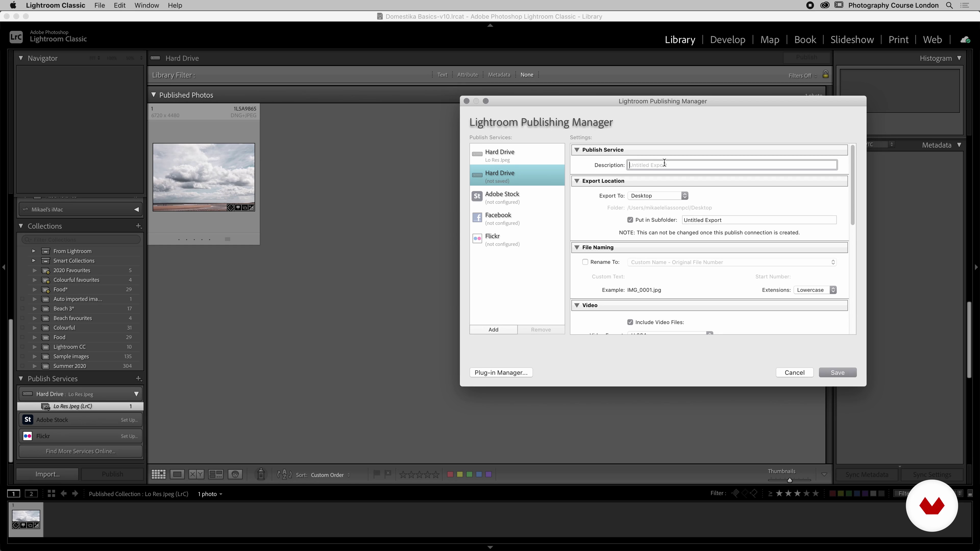Click Find More Services Online
The image size is (980, 551).
point(80,451)
